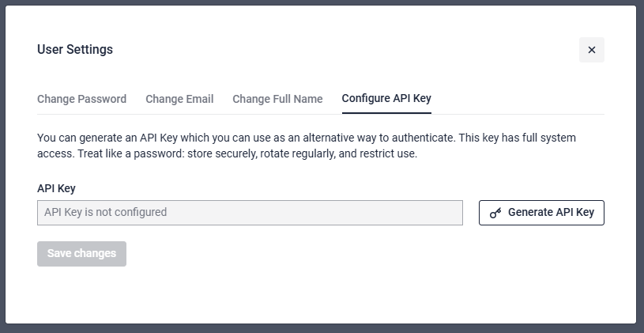This screenshot has height=333, width=644.
Task: Click the key icon beside Generate API Key
Action: pos(495,213)
